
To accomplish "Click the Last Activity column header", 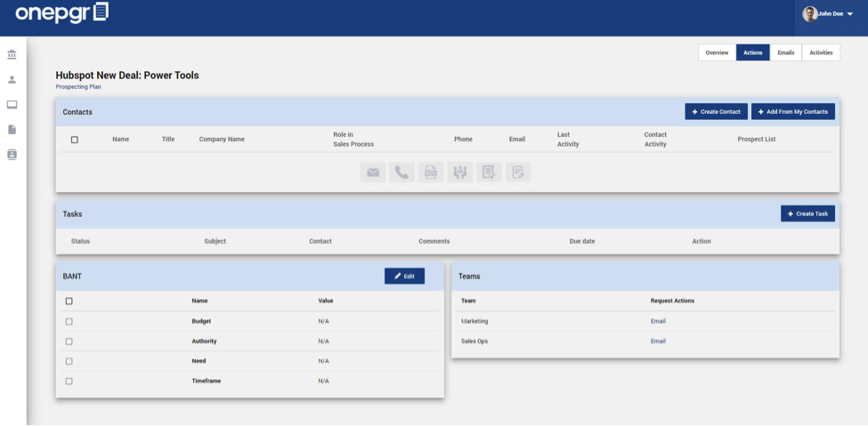I will click(568, 140).
